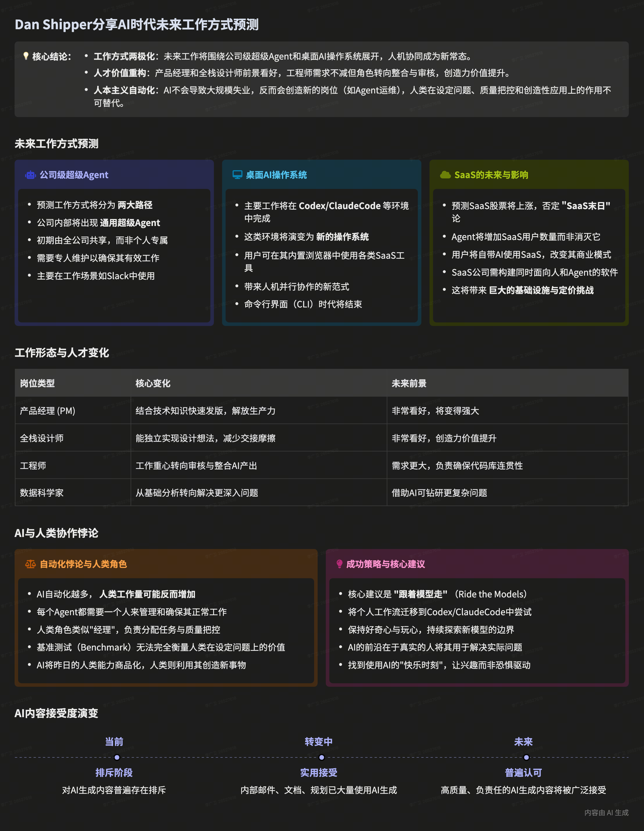Click the "核心结论:" label
Image resolution: width=644 pixels, height=831 pixels.
52,57
